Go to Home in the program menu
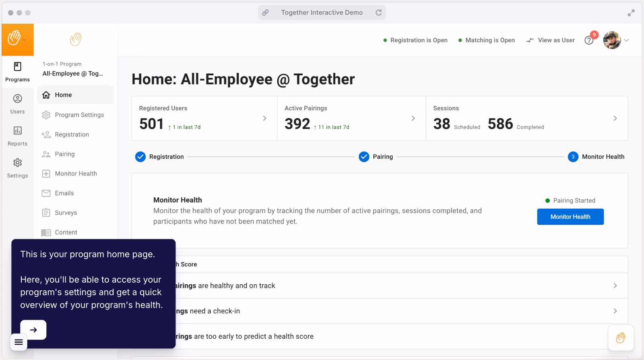The width and height of the screenshot is (644, 360). [x=75, y=95]
